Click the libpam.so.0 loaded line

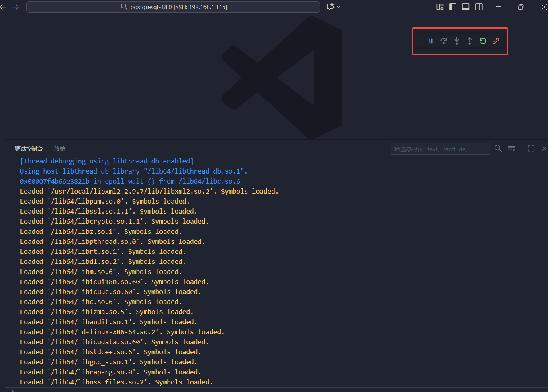click(x=105, y=201)
